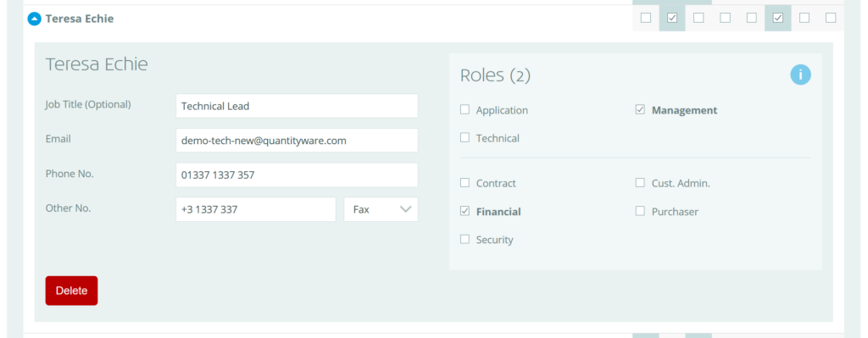868x338 pixels.
Task: Toggle last checkbox in header row
Action: coord(831,18)
